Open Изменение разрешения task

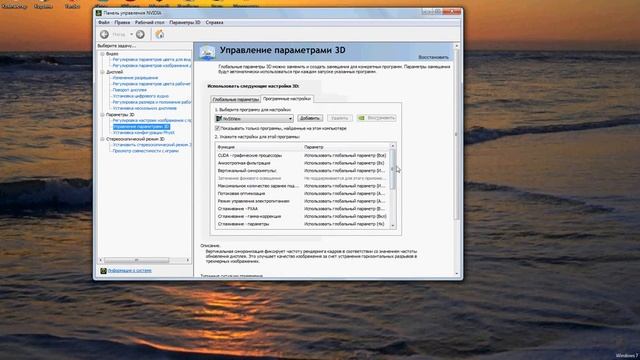click(135, 78)
